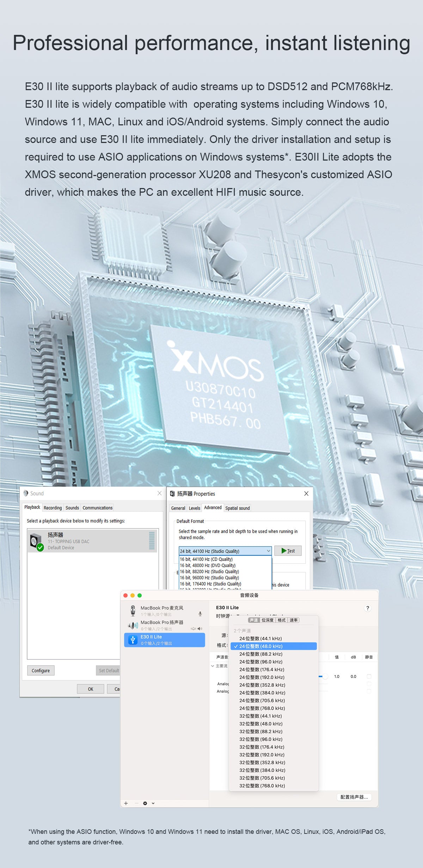Image resolution: width=423 pixels, height=868 pixels.
Task: Click the Configure button
Action: coord(41,670)
